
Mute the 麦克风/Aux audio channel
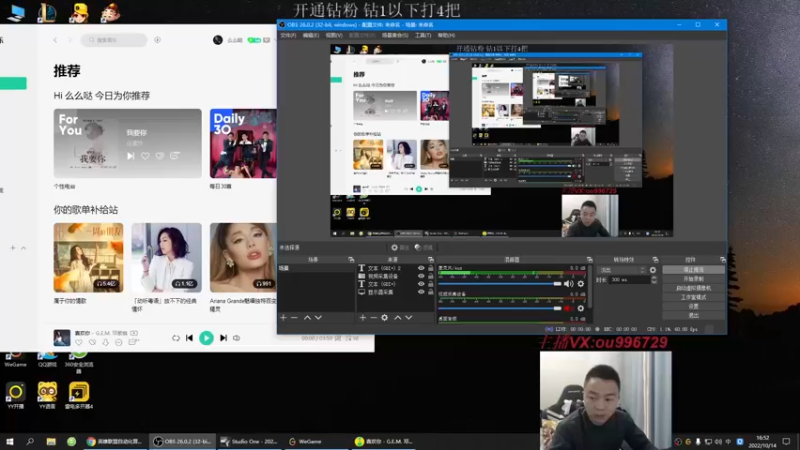click(x=568, y=284)
